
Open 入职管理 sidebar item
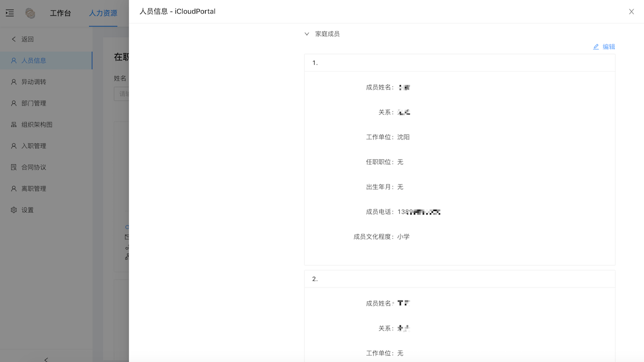(46, 146)
